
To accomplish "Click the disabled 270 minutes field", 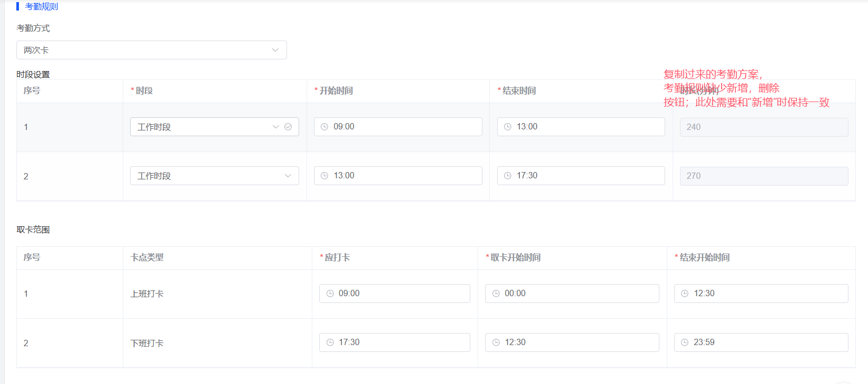I will [764, 176].
